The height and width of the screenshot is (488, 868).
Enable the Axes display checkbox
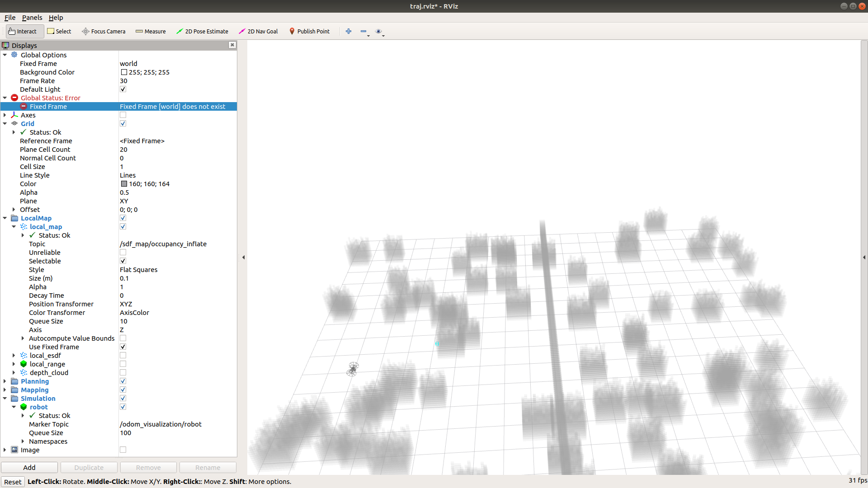point(123,115)
